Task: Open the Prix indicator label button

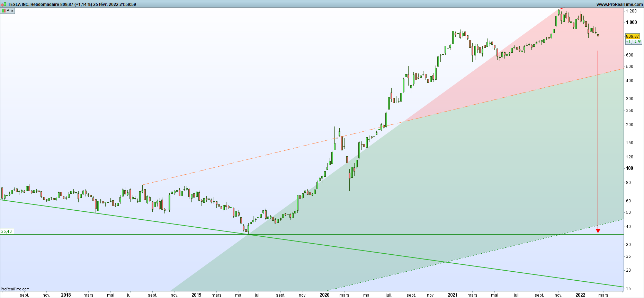Action: pyautogui.click(x=8, y=11)
